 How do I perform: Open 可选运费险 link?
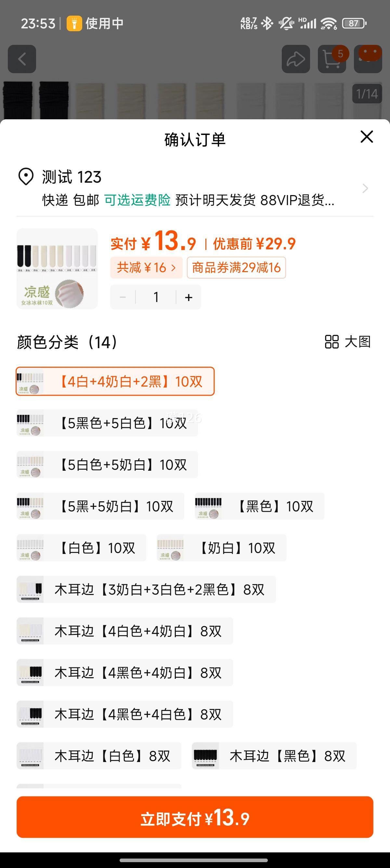pyautogui.click(x=137, y=200)
